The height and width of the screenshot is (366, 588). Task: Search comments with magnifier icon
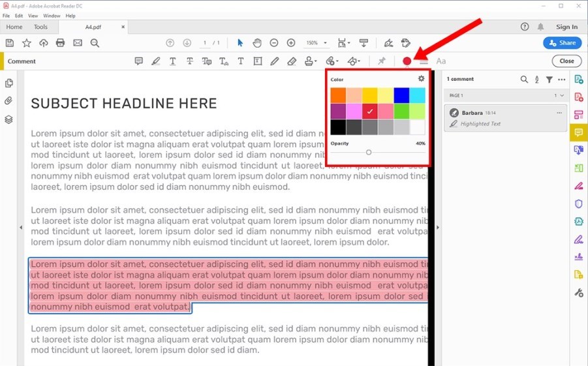pyautogui.click(x=524, y=80)
